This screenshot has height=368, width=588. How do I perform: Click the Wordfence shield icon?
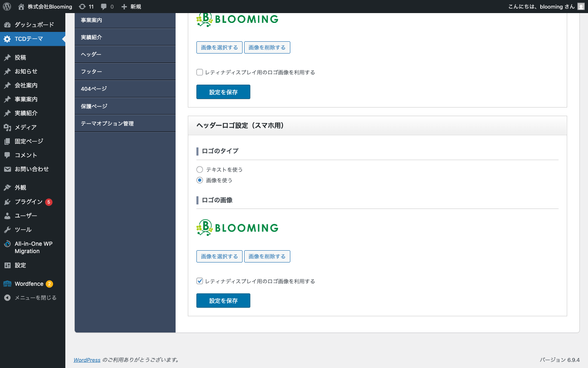7,284
